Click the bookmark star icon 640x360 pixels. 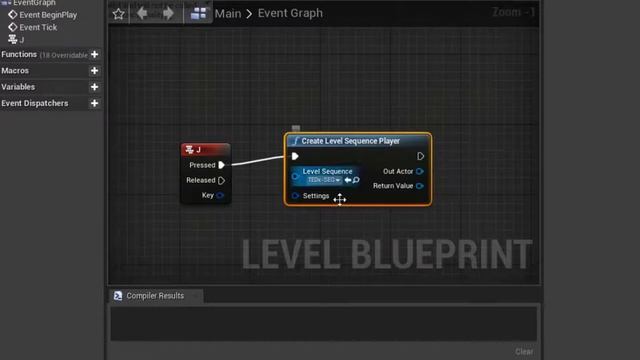pos(118,14)
